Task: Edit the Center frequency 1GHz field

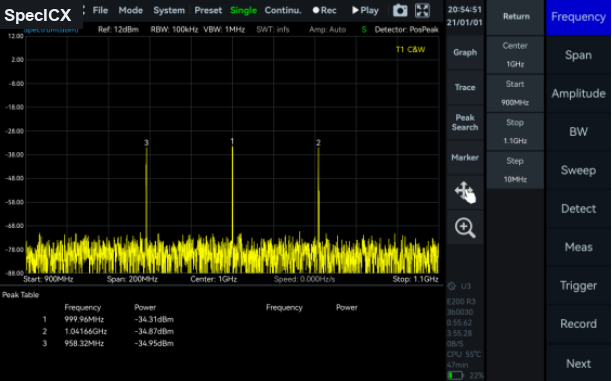Action: (x=515, y=55)
